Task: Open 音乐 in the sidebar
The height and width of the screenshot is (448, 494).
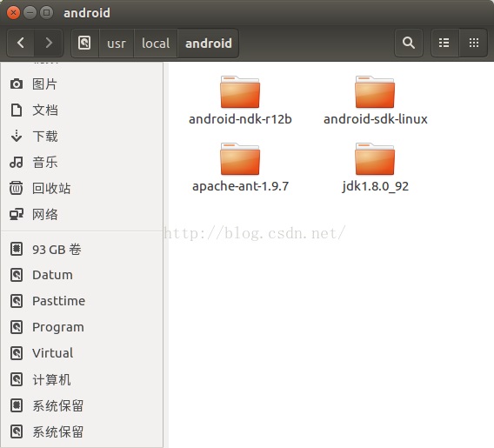Action: pyautogui.click(x=45, y=163)
